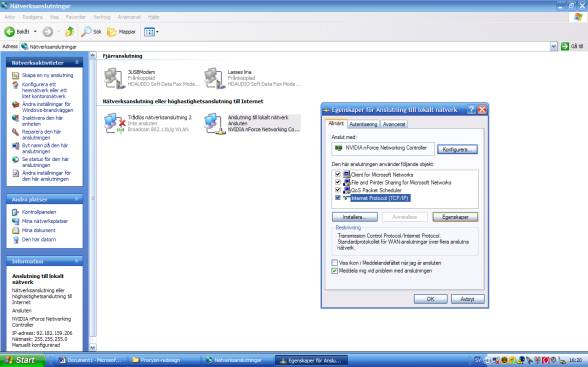Uncheck Meddela mig vid problem checkbox
Screen dimensions: 588x367
coord(334,271)
